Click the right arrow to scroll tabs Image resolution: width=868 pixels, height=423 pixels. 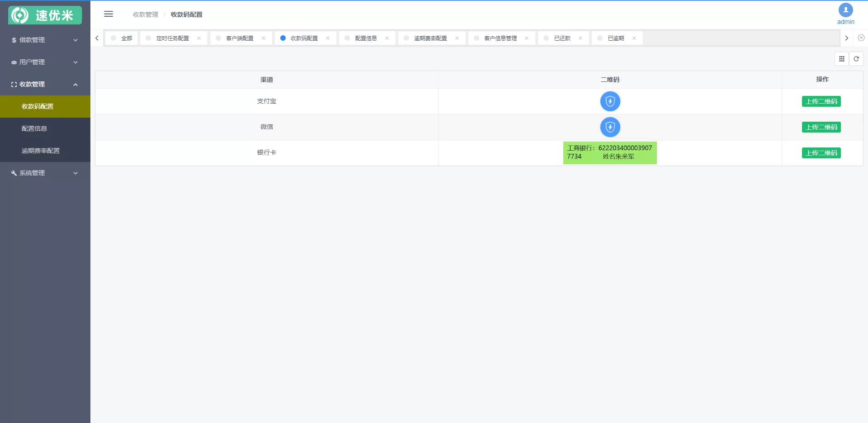[x=847, y=38]
